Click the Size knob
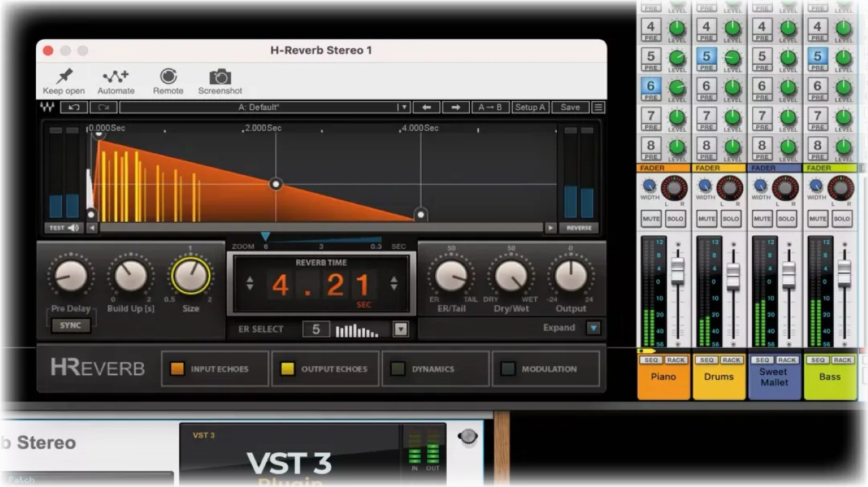Viewport: 868px width, 487px height. tap(191, 275)
